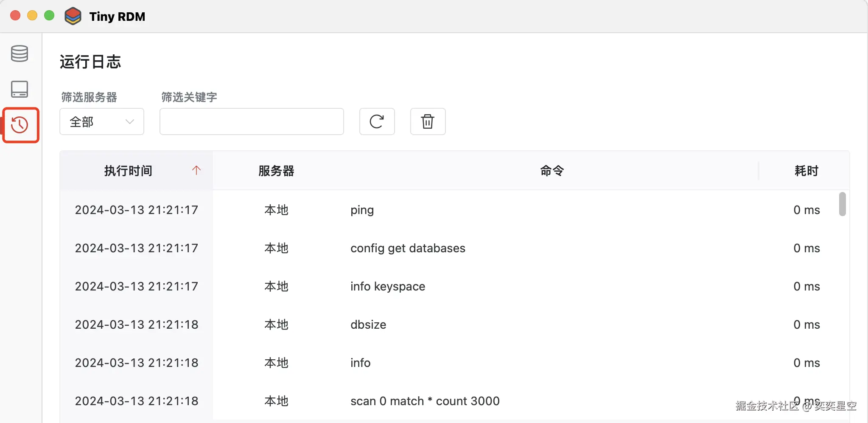The width and height of the screenshot is (868, 423).
Task: Open the database connections sidebar icon
Action: pyautogui.click(x=20, y=54)
